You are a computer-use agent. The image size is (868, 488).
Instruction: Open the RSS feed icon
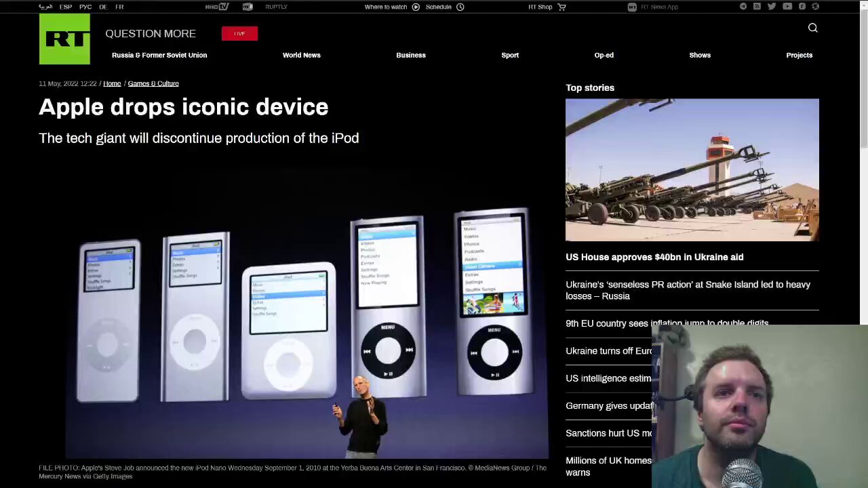pyautogui.click(x=757, y=7)
